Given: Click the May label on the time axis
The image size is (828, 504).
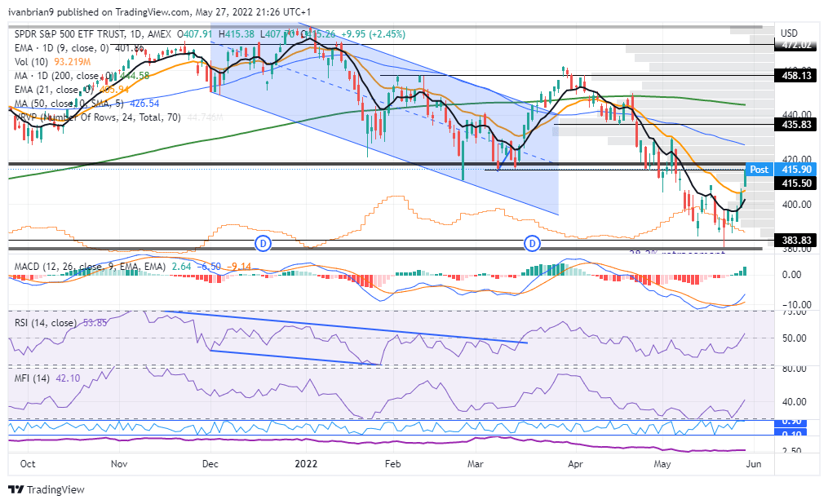Looking at the screenshot, I should point(662,464).
